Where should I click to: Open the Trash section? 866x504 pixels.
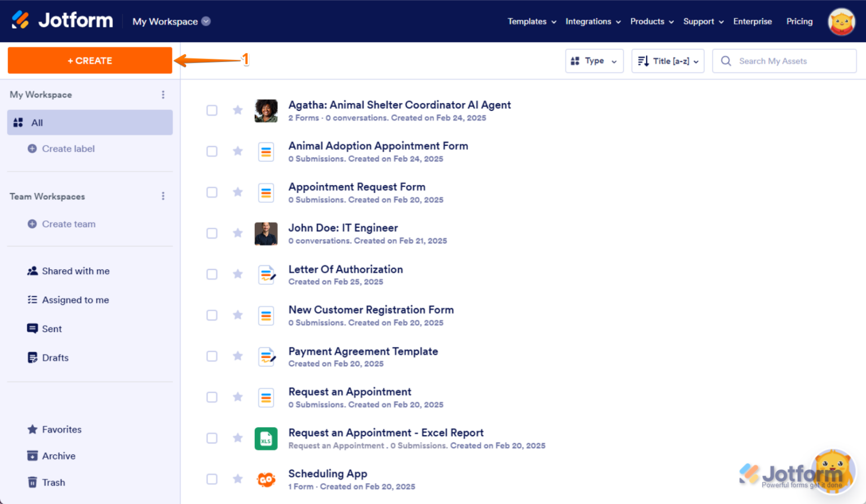click(32, 482)
